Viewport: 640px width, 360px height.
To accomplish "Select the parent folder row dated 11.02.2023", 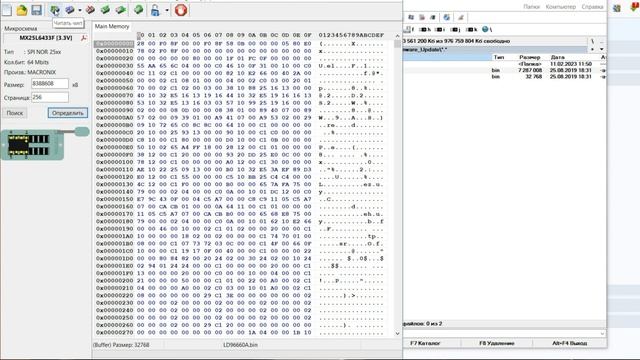I will pyautogui.click(x=504, y=64).
